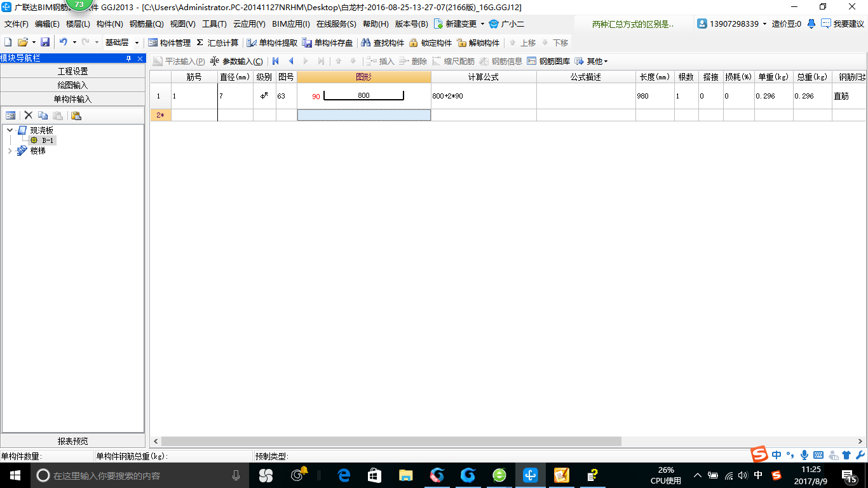This screenshot has height=488, width=868.
Task: Open File Explorer from taskbar
Action: (x=405, y=475)
